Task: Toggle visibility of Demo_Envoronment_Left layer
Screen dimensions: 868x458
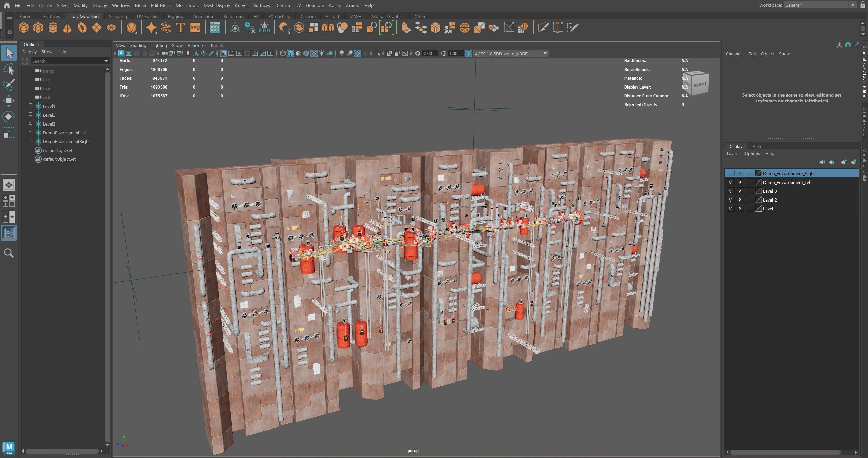Action: pyautogui.click(x=730, y=182)
